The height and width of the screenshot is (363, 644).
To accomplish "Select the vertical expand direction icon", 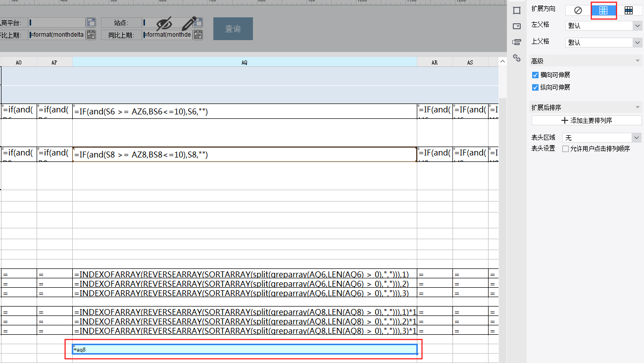I will click(x=603, y=10).
